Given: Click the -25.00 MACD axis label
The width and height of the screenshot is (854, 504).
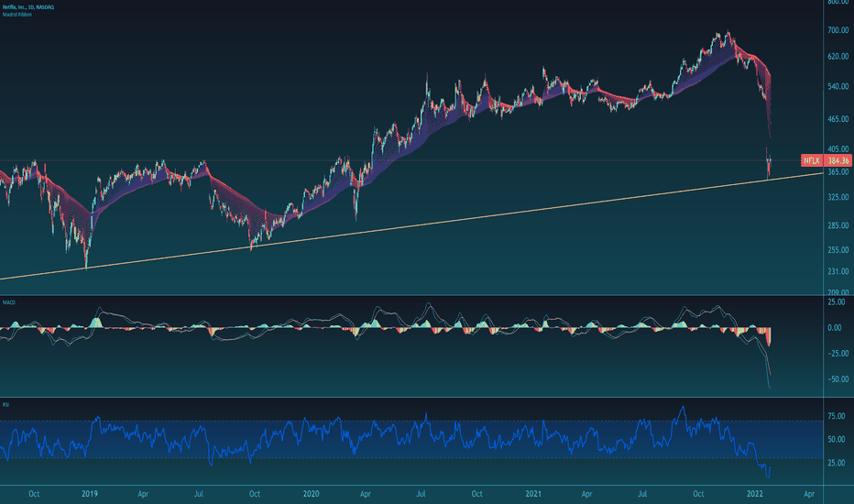Looking at the screenshot, I should pos(837,354).
